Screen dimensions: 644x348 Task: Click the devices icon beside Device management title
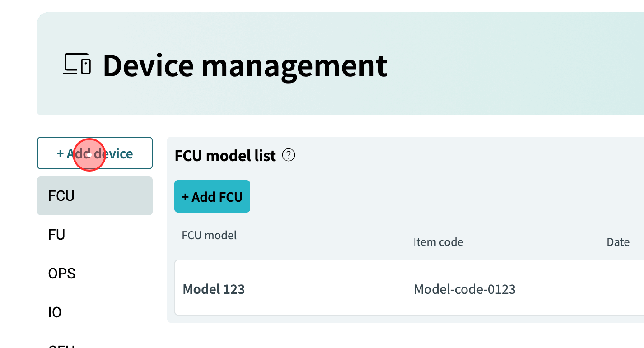click(77, 64)
